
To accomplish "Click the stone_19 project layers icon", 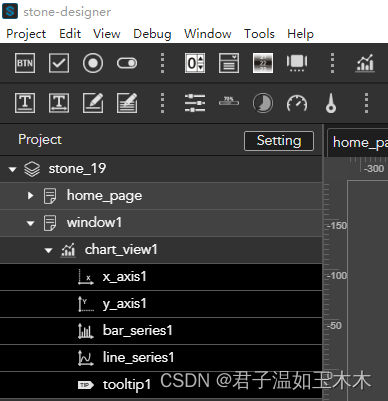I will (x=32, y=169).
